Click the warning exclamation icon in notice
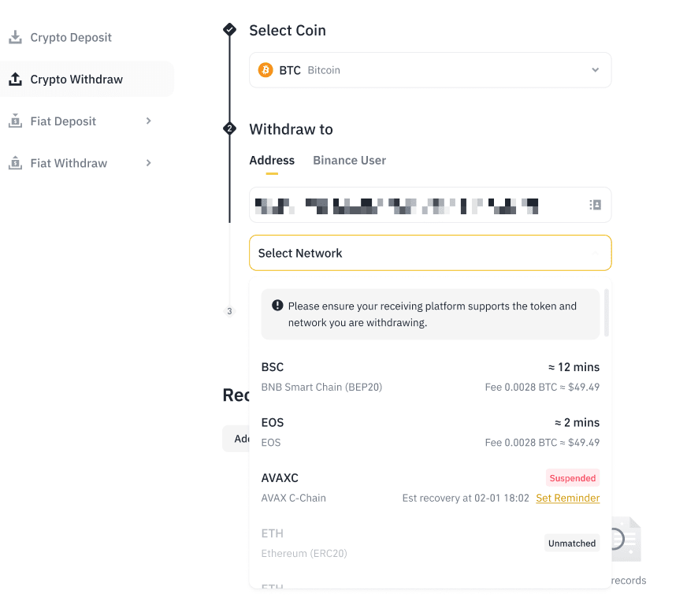The width and height of the screenshot is (687, 616). tap(277, 306)
